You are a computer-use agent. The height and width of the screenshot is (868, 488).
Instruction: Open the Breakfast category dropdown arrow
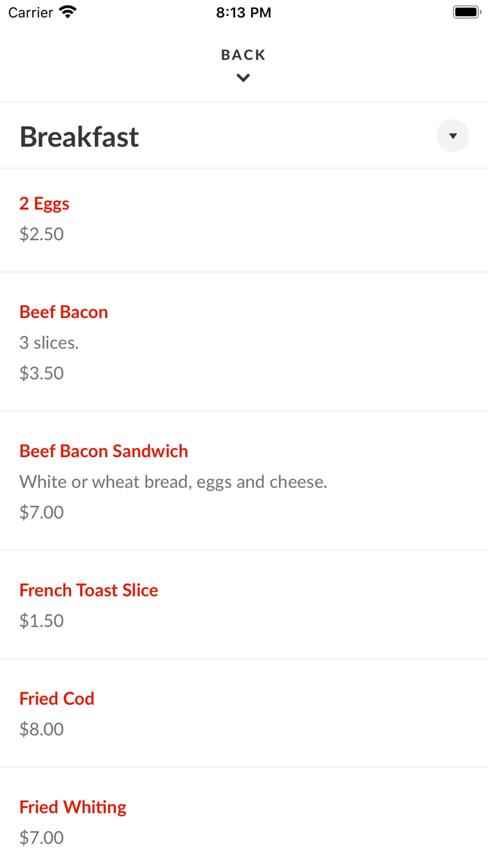click(x=452, y=136)
